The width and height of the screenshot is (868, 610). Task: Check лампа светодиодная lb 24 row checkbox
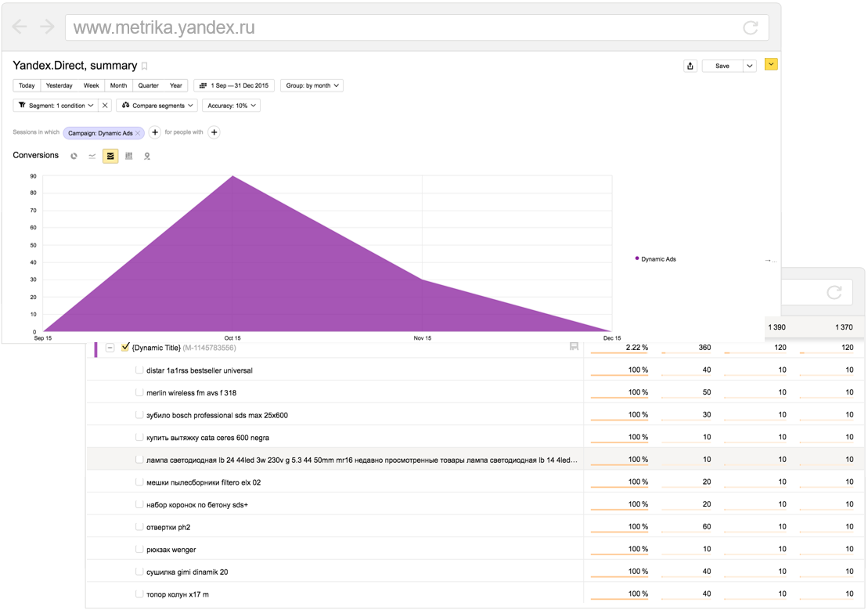pos(139,460)
